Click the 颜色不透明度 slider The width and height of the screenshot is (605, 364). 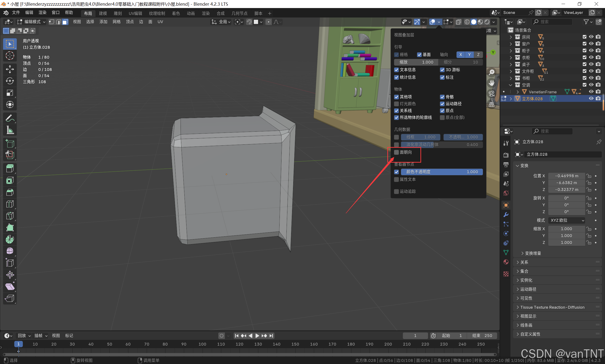pos(441,172)
